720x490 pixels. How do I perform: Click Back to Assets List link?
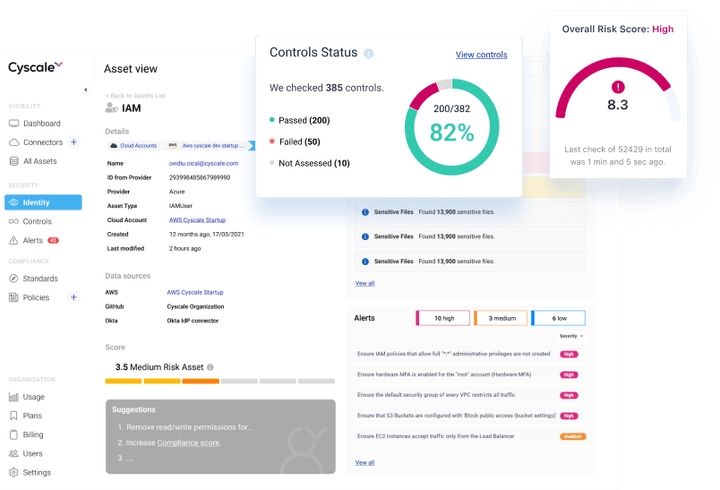tap(136, 95)
